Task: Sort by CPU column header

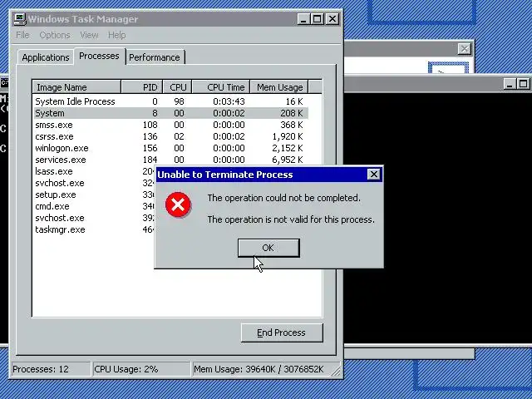Action: coord(177,87)
